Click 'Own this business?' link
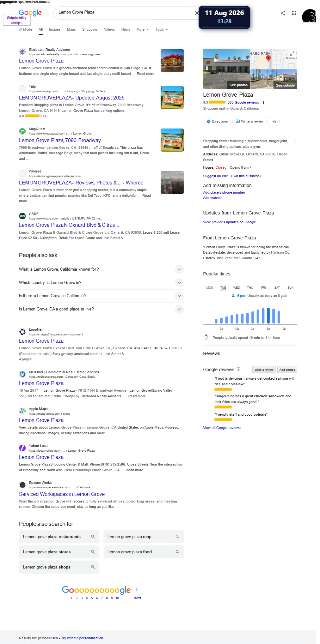Viewport: 320px width, 644px height. pyautogui.click(x=246, y=176)
